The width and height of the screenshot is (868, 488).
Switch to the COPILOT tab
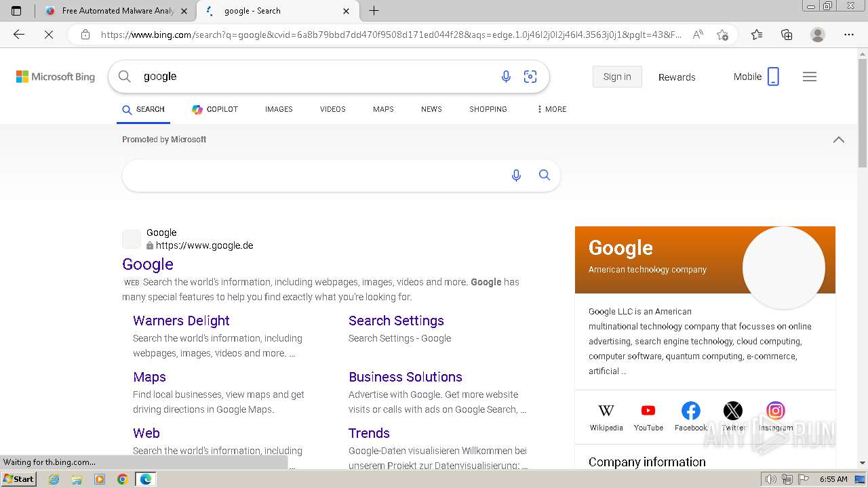215,109
